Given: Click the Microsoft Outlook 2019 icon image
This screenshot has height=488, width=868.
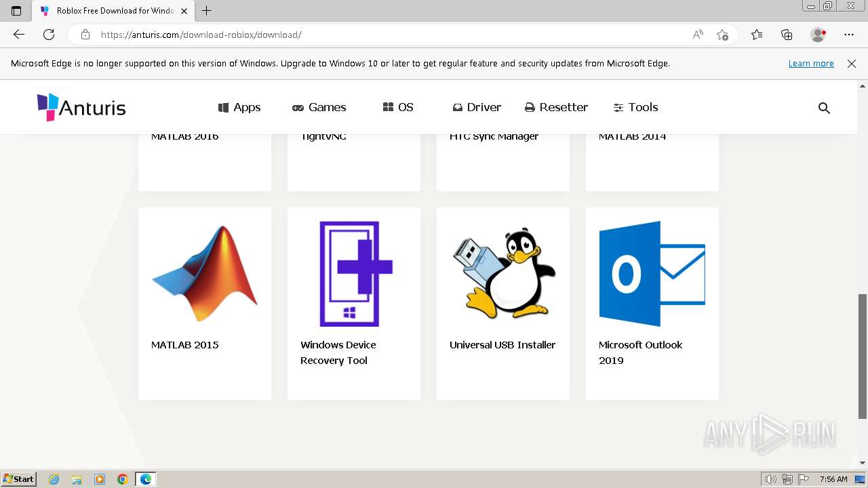Looking at the screenshot, I should (652, 274).
